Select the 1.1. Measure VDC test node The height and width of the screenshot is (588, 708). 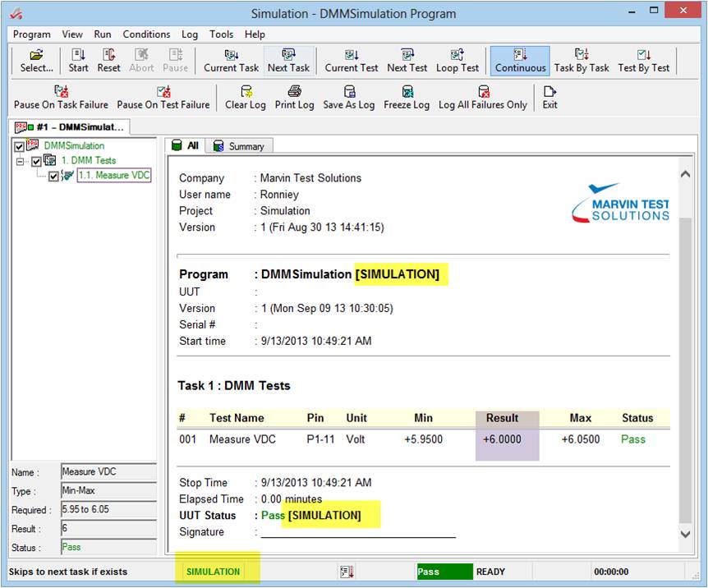pos(114,175)
